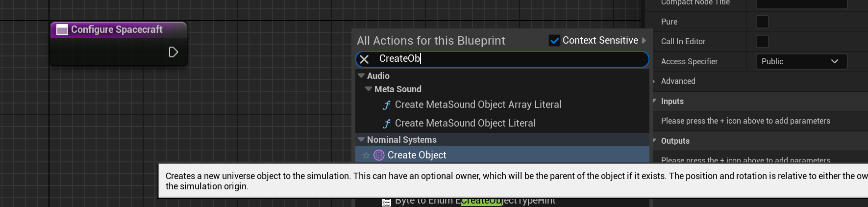Open the arrow next to Context Sensitive
Viewport: 868px width, 207px height.
[x=644, y=41]
